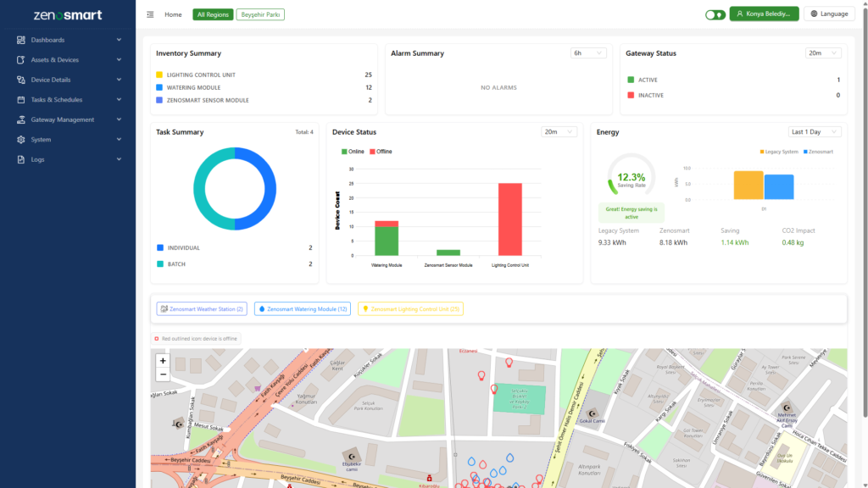This screenshot has height=488, width=868.
Task: Open the Konya Belediy... account button
Action: coord(764,14)
